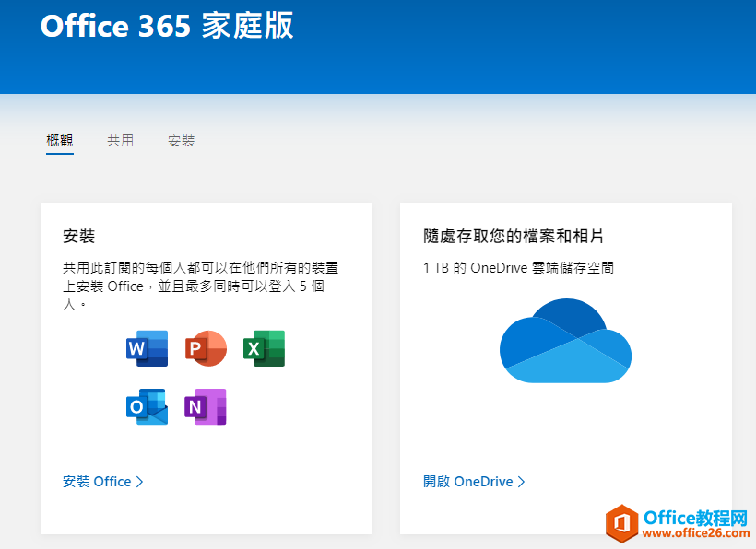The image size is (756, 549).
Task: Click the OneDrive cloud icon
Action: 565,341
